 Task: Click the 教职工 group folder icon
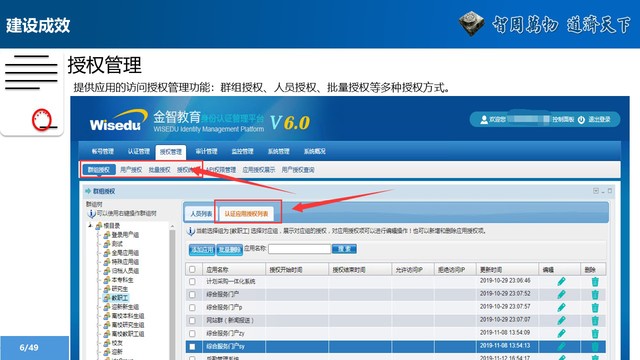click(x=107, y=298)
